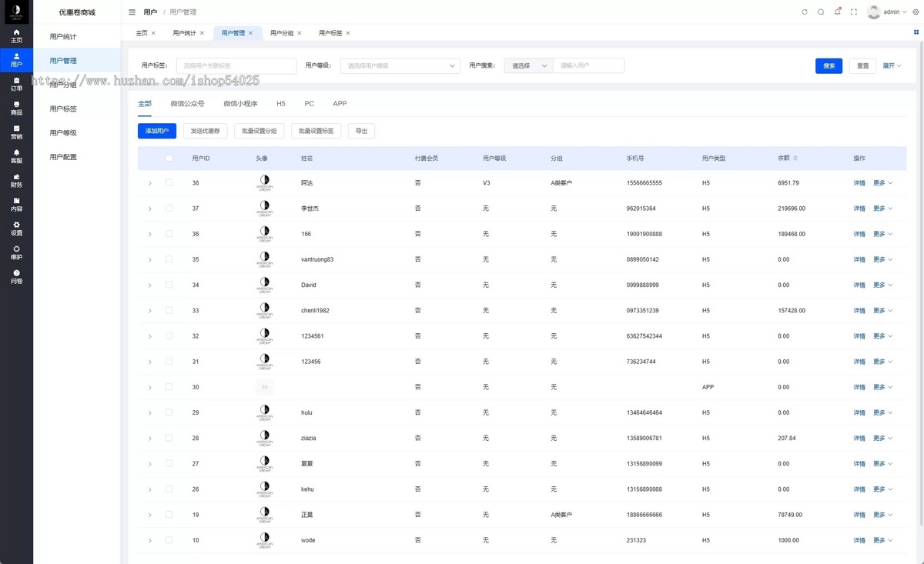Click the 导出 export button
This screenshot has height=564, width=924.
[x=361, y=132]
